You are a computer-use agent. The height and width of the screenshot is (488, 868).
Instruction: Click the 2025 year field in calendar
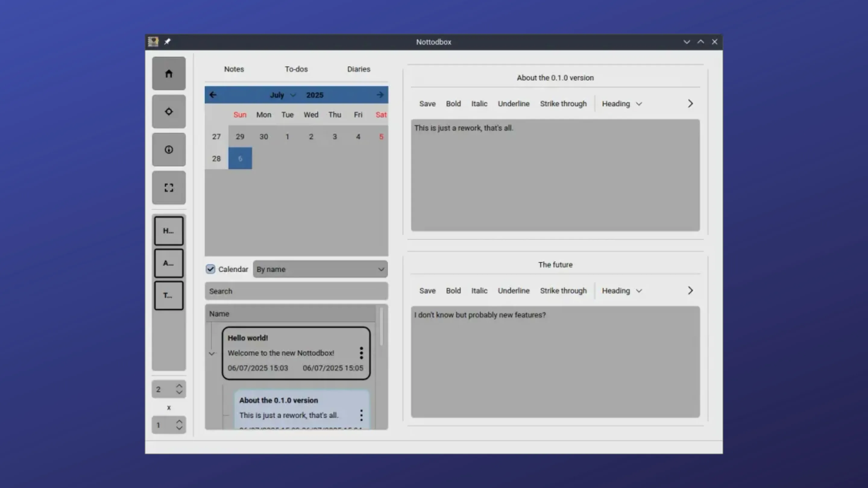pos(315,95)
